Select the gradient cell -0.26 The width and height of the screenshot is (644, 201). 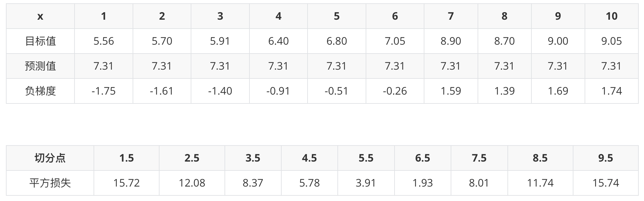tap(395, 91)
